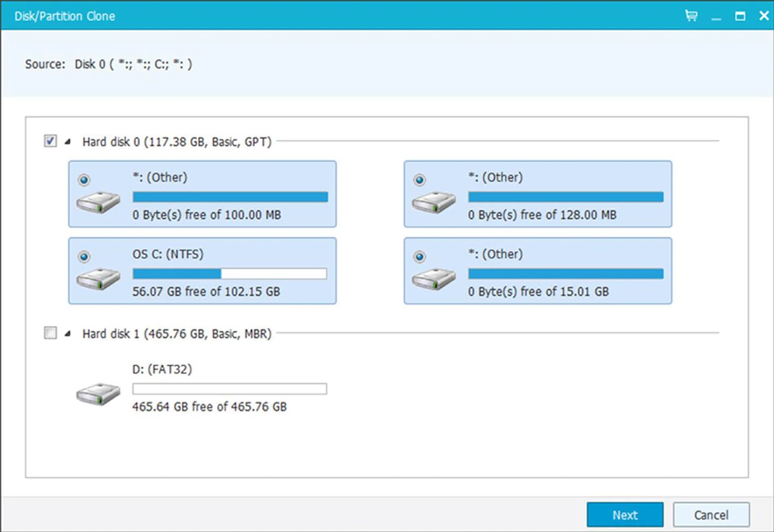Click the shopping cart icon in title bar
The width and height of the screenshot is (774, 532).
[691, 16]
